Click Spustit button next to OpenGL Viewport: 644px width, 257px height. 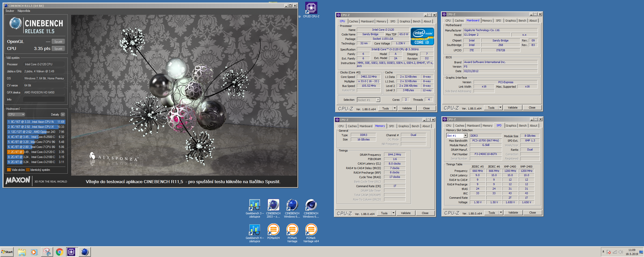[x=58, y=42]
